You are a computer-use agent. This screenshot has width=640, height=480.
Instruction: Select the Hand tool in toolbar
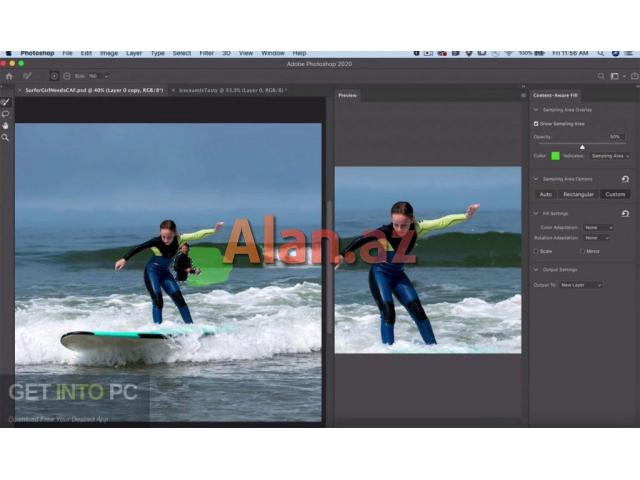click(5, 126)
